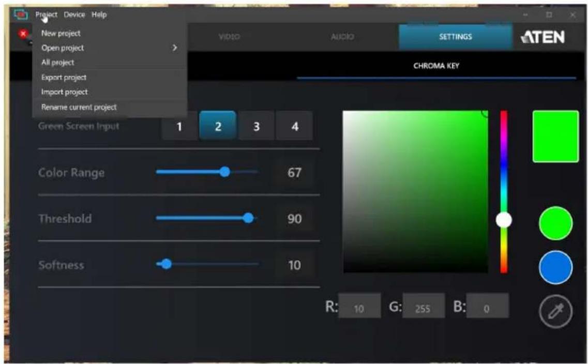Close the application window
The height and width of the screenshot is (364, 588).
pyautogui.click(x=572, y=14)
